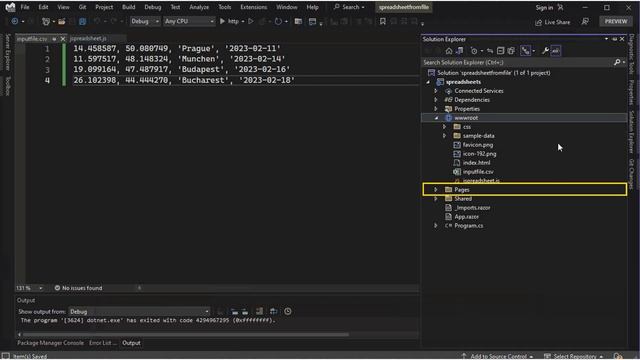640x360 pixels.
Task: Click the Hot Reload circular arrow icon
Action: click(278, 21)
